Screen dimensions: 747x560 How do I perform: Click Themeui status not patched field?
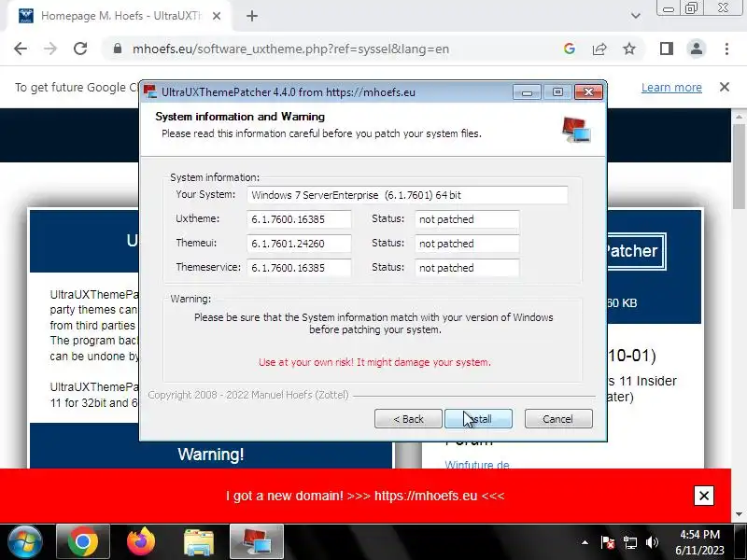467,244
